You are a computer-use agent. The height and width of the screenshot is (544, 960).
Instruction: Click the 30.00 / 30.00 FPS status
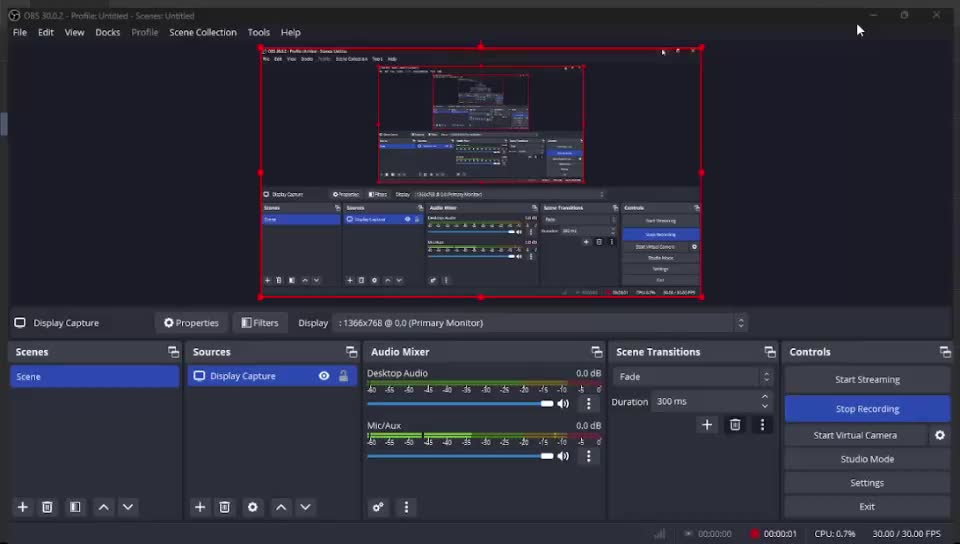pos(906,534)
